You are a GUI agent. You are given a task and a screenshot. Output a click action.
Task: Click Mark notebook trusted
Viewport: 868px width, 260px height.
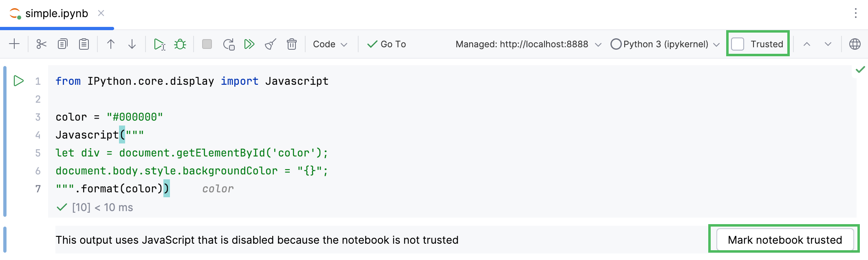(x=784, y=240)
